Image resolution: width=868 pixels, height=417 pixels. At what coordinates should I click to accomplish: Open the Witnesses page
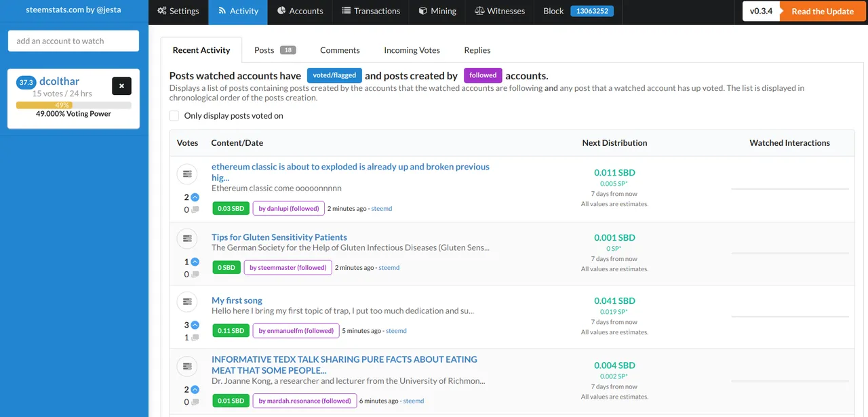pos(500,11)
